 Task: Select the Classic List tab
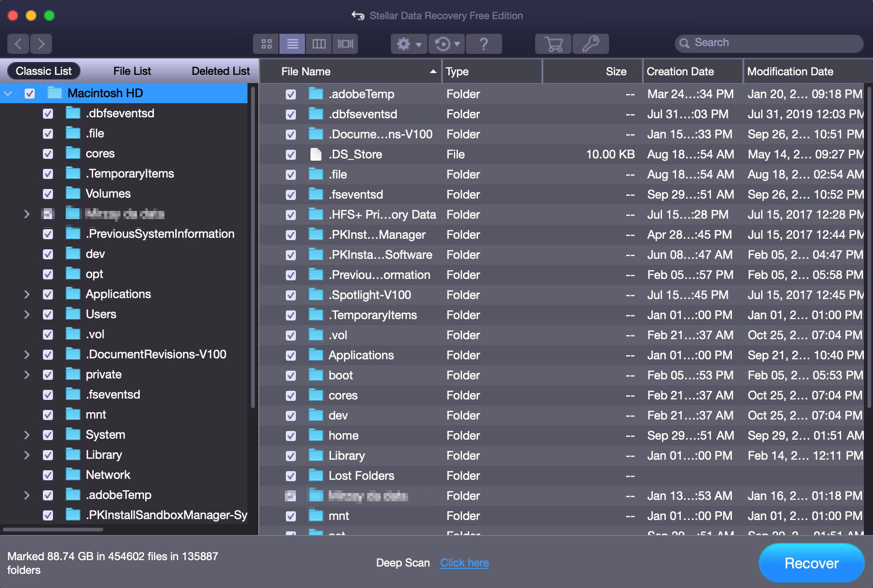pos(44,71)
